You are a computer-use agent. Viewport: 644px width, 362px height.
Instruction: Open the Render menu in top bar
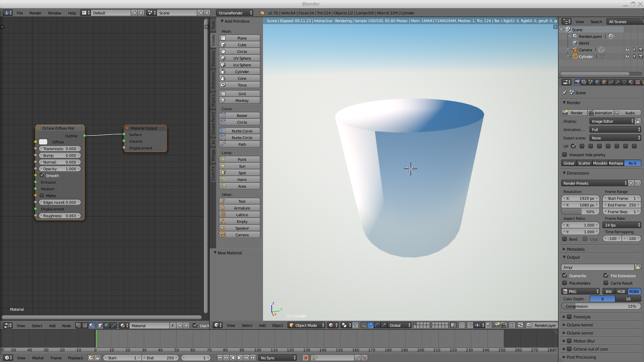click(x=35, y=13)
